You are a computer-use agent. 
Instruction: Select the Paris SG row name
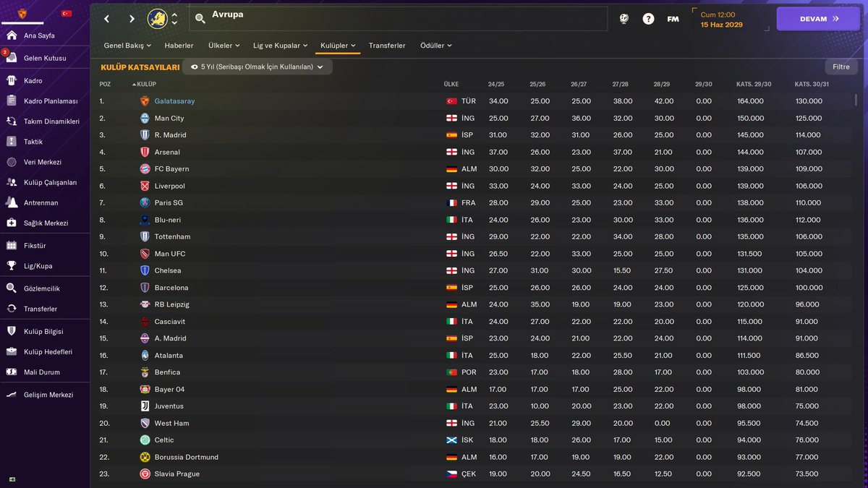point(169,203)
